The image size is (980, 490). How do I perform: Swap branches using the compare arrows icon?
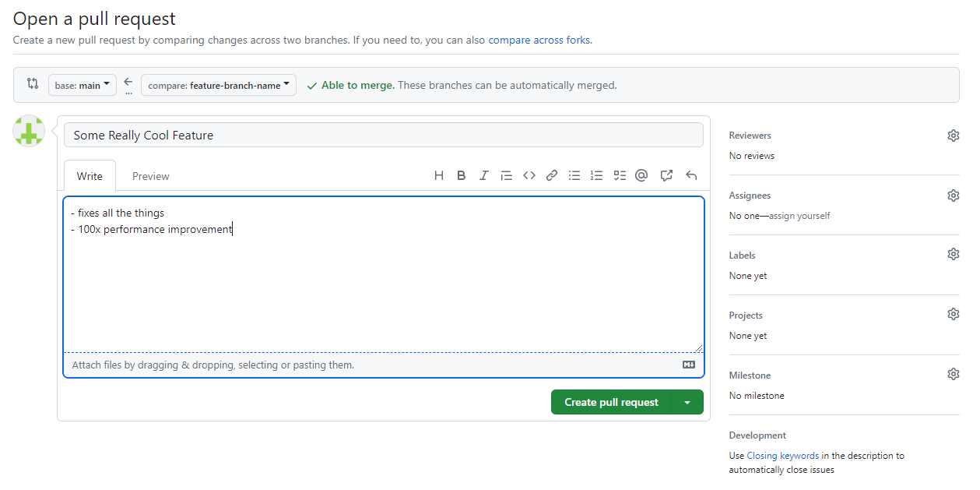coord(31,84)
